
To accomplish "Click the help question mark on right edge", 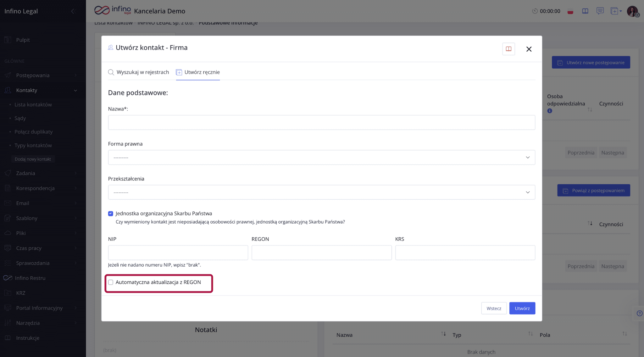I will tap(639, 313).
